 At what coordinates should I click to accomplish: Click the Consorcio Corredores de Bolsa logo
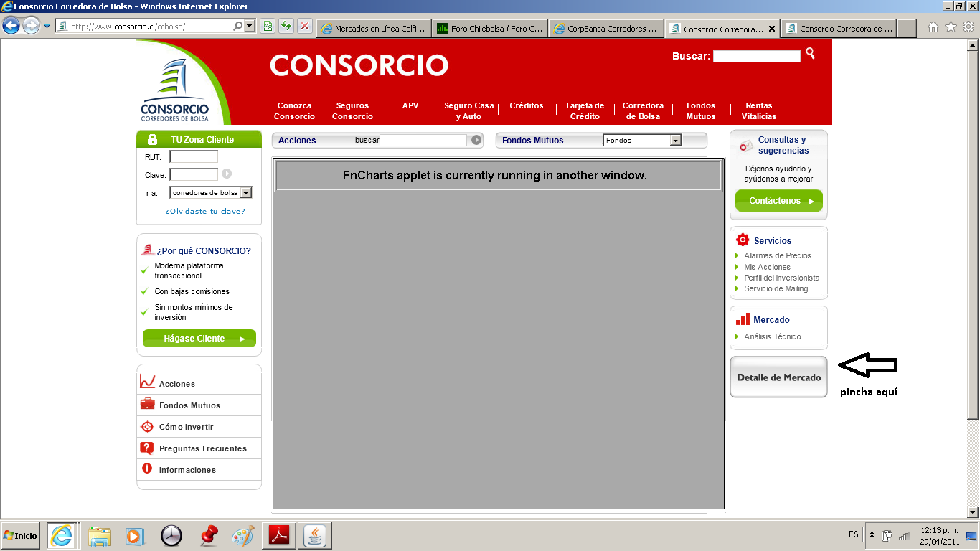(x=174, y=90)
